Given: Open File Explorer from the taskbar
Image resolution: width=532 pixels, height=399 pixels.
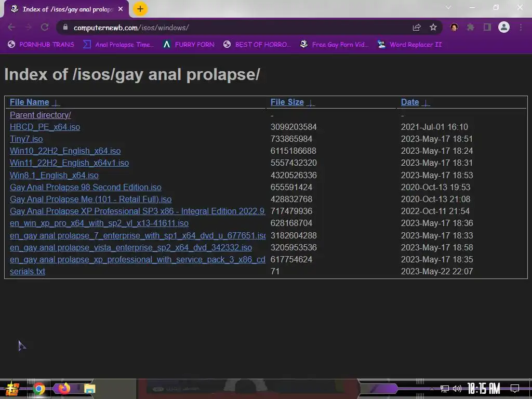Looking at the screenshot, I should [90, 389].
